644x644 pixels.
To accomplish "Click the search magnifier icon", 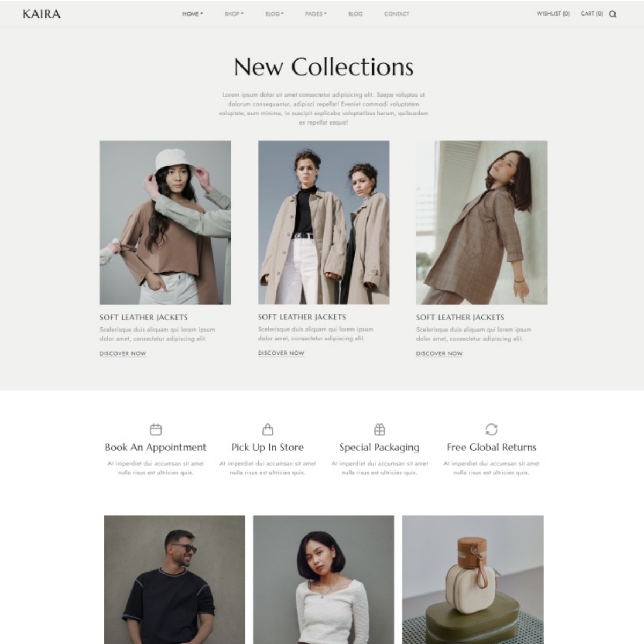I will click(x=612, y=14).
